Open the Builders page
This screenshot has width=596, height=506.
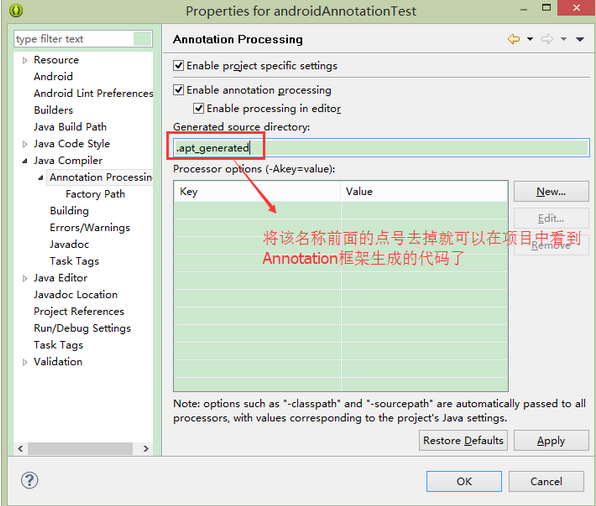(53, 110)
